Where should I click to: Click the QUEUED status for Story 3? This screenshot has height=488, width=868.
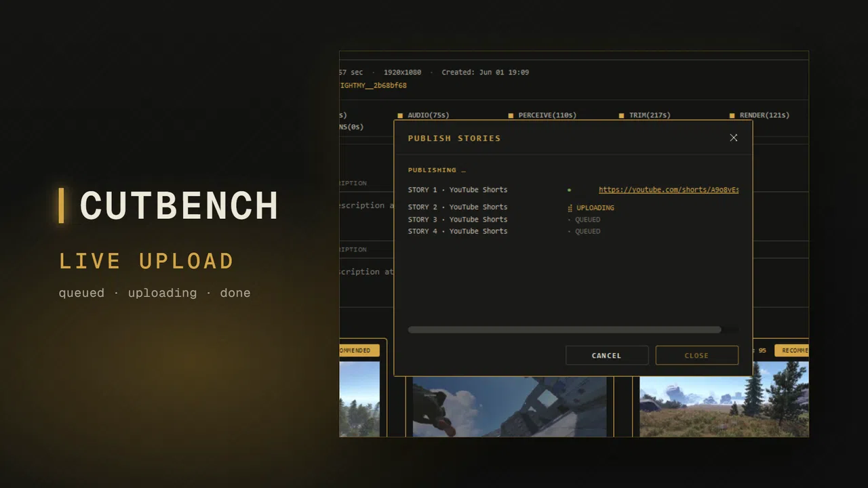pyautogui.click(x=587, y=220)
